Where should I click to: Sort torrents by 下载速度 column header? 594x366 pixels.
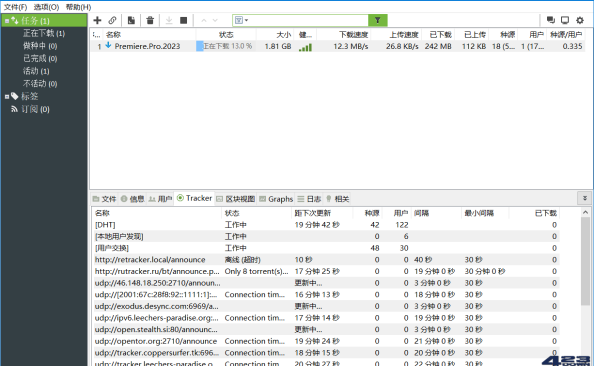(x=353, y=35)
